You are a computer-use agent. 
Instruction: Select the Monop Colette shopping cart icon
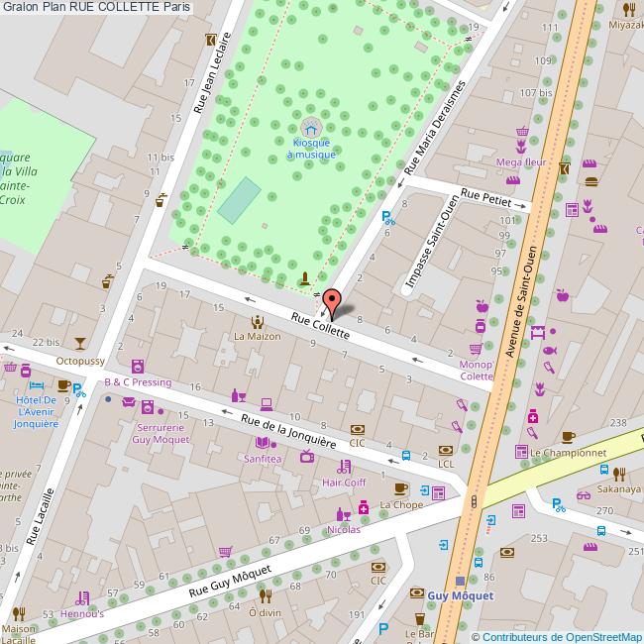click(476, 349)
